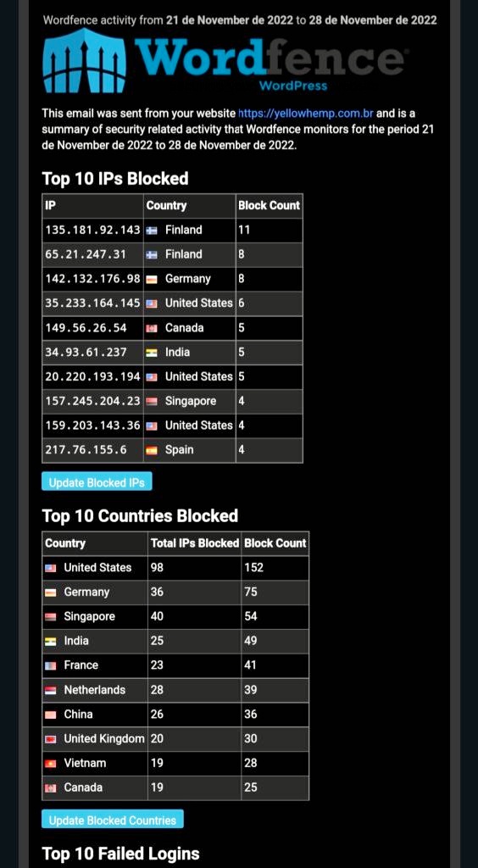Image resolution: width=478 pixels, height=868 pixels.
Task: Click the India flag in IPs Blocked table
Action: [x=152, y=353]
